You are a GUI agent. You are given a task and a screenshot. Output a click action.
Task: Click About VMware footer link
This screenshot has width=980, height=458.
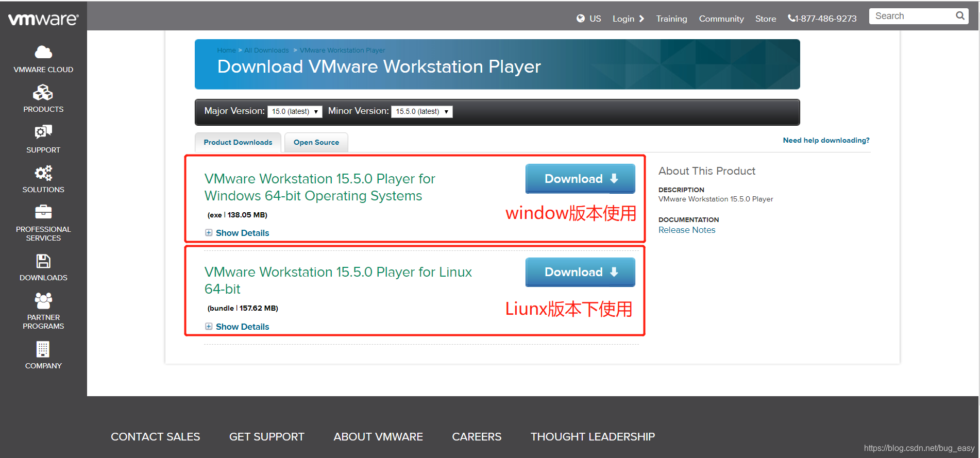pyautogui.click(x=378, y=437)
